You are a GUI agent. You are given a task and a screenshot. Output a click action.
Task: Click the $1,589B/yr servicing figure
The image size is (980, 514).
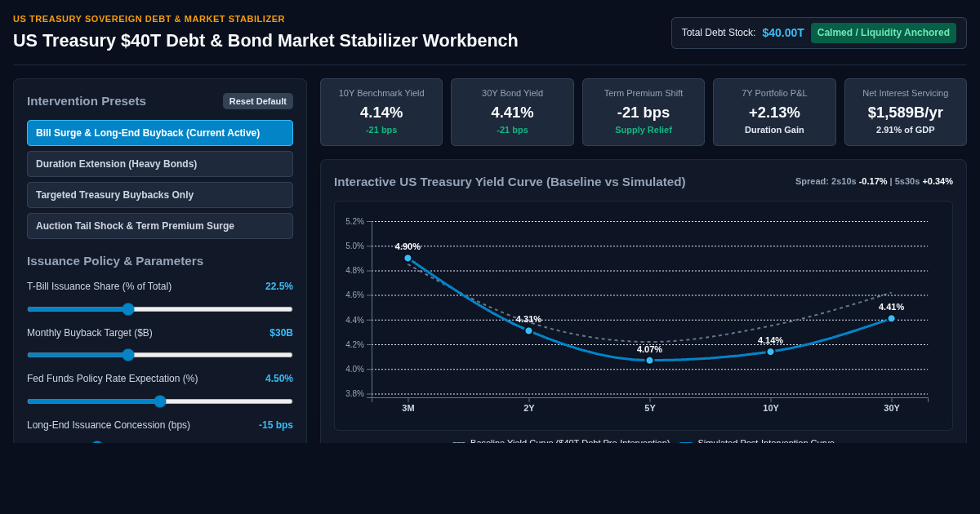[906, 113]
